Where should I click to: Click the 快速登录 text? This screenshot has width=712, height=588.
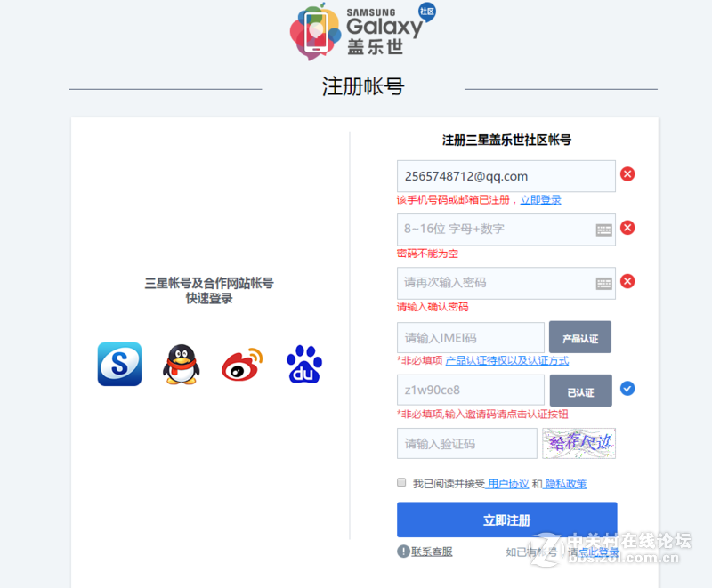pos(209,299)
